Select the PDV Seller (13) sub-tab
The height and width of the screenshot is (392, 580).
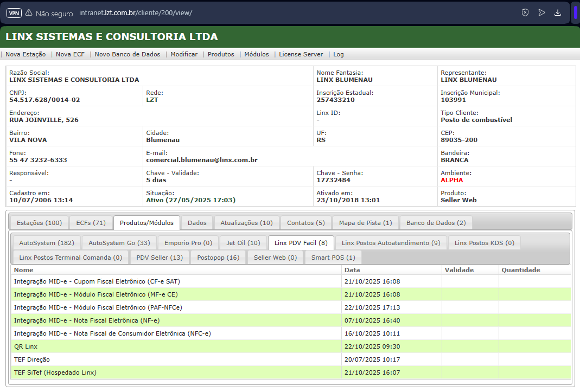160,258
